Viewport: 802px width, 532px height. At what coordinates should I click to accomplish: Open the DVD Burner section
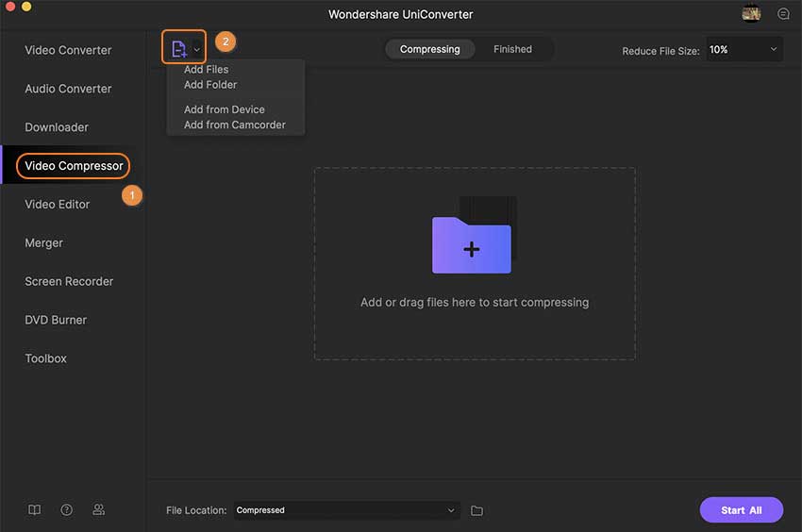(56, 320)
